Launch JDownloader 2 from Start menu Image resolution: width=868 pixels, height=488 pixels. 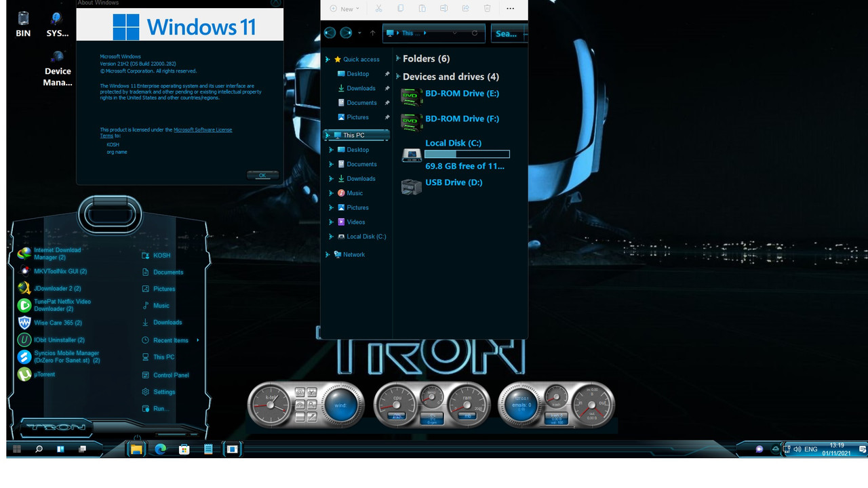pos(51,288)
